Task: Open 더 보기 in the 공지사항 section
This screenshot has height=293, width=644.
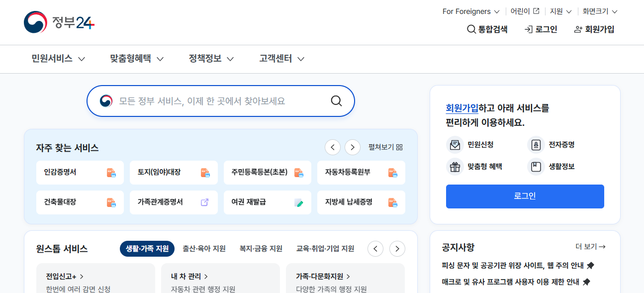Action: (x=591, y=246)
